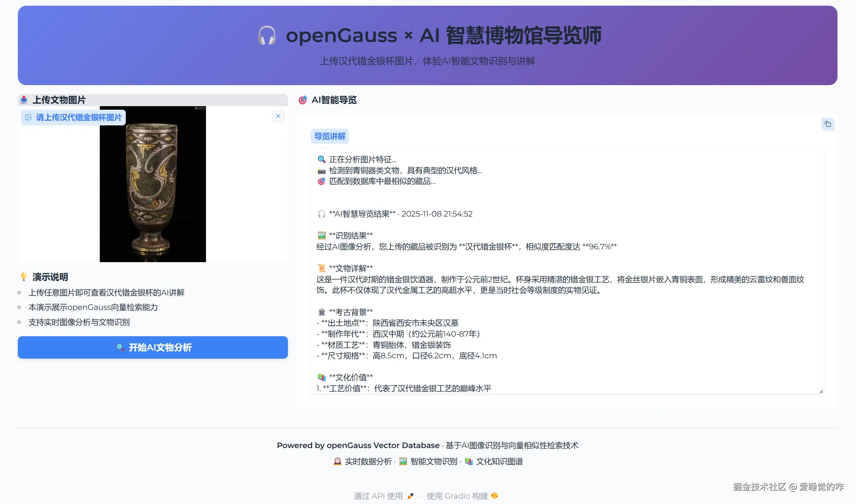Click the lightbulb icon beside 演示说明
Viewport: 856px width, 504px height.
[x=24, y=277]
